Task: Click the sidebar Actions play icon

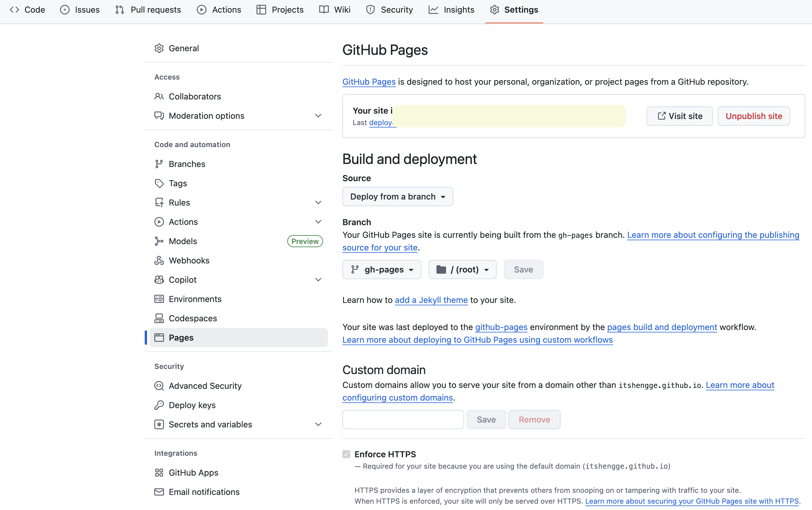Action: pyautogui.click(x=159, y=222)
